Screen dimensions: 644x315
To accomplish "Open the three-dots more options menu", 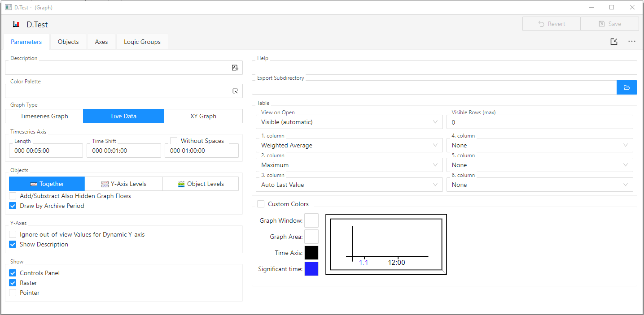I will pyautogui.click(x=632, y=42).
